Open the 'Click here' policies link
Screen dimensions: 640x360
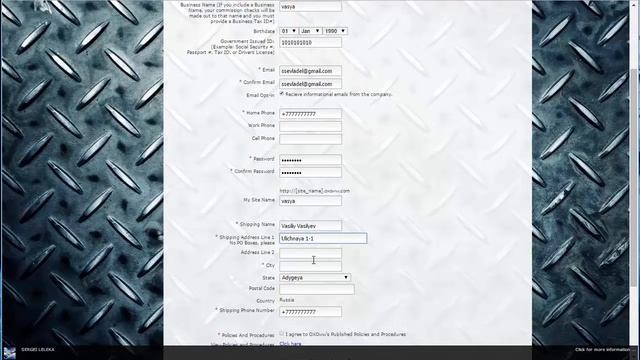[290, 344]
